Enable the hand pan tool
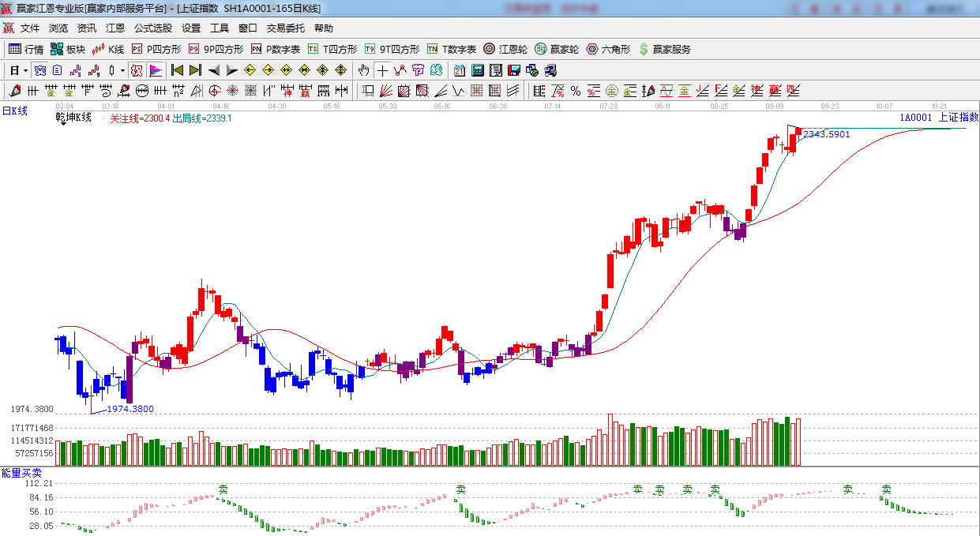The height and width of the screenshot is (536, 980). [363, 70]
